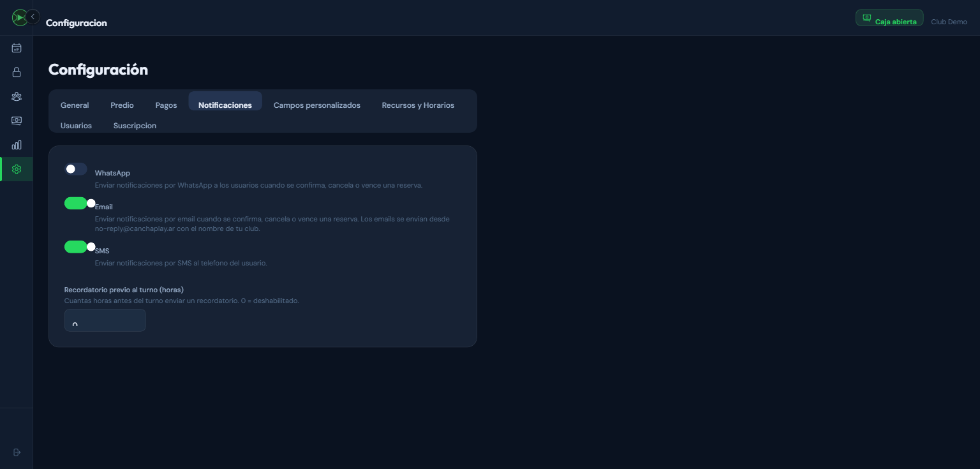This screenshot has height=469, width=980.
Task: Click the logout icon at sidebar bottom
Action: point(17,452)
